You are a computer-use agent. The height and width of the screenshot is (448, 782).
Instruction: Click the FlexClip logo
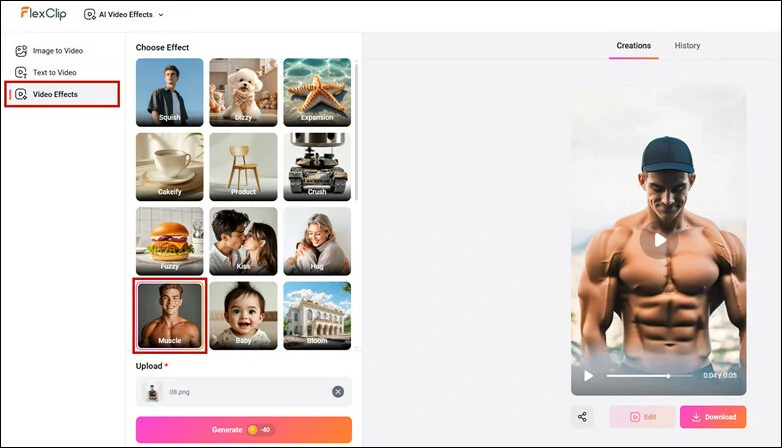coord(43,13)
